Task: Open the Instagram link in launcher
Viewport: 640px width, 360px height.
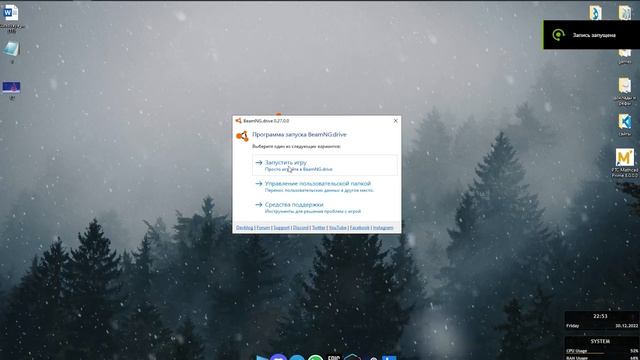Action: (x=383, y=228)
